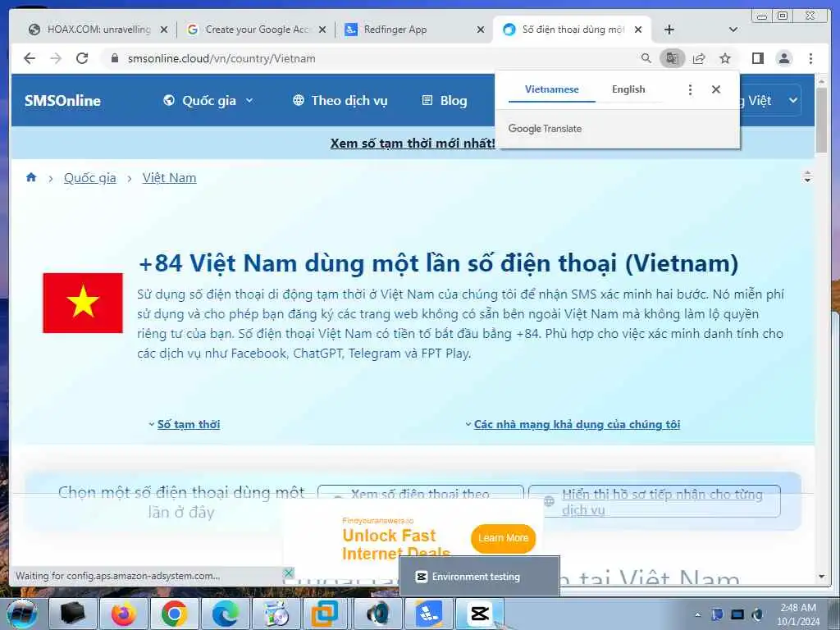Close the bottom ad banner
Screen dimensions: 840x630
pyautogui.click(x=288, y=573)
